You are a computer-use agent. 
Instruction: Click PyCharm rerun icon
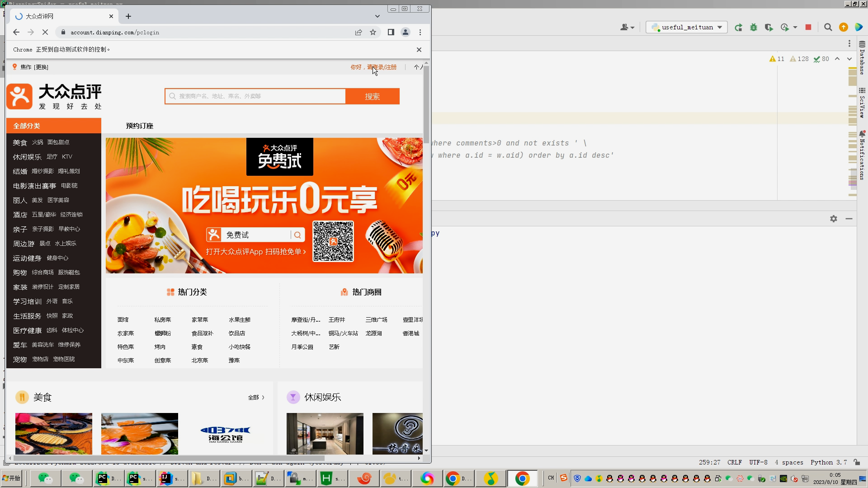tap(738, 27)
